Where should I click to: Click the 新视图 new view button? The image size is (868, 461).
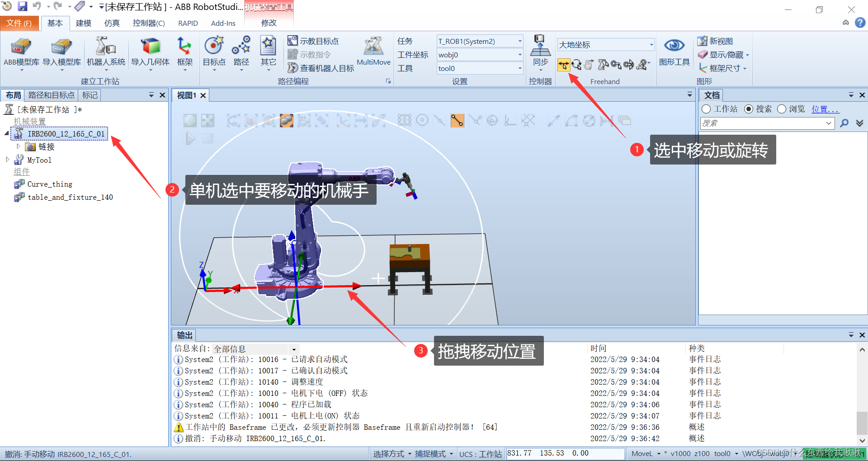(715, 41)
